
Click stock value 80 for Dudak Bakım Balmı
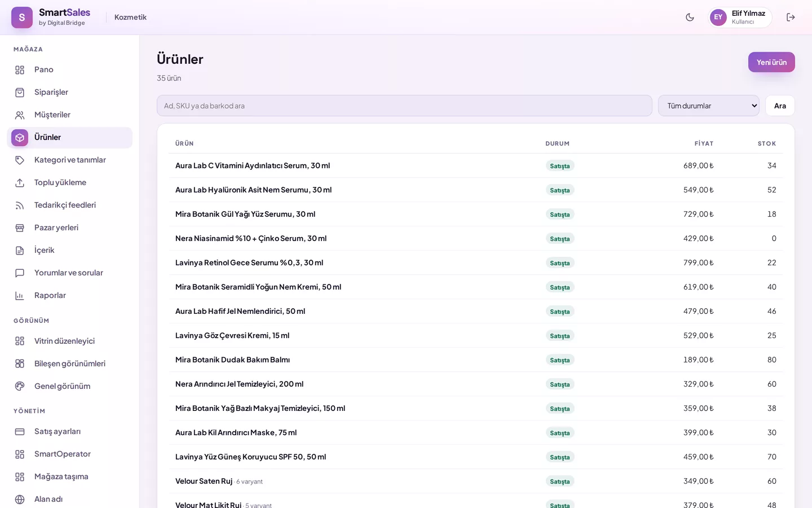click(771, 360)
